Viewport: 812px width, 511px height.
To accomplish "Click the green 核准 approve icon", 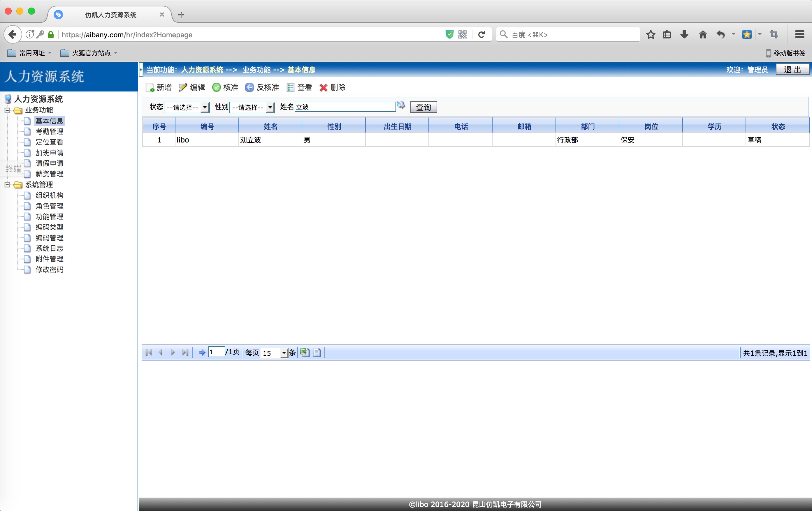I will coord(216,88).
